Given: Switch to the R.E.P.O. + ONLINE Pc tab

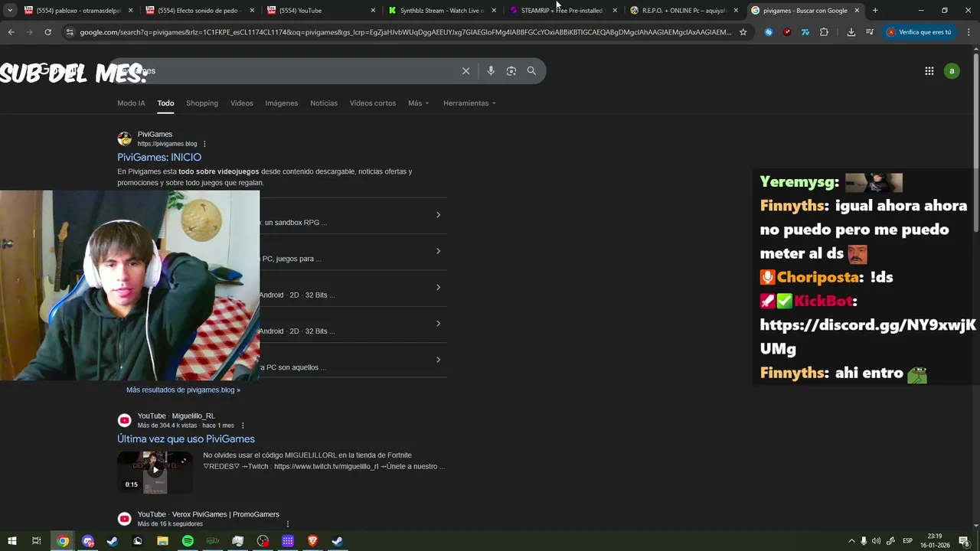Looking at the screenshot, I should pyautogui.click(x=684, y=11).
